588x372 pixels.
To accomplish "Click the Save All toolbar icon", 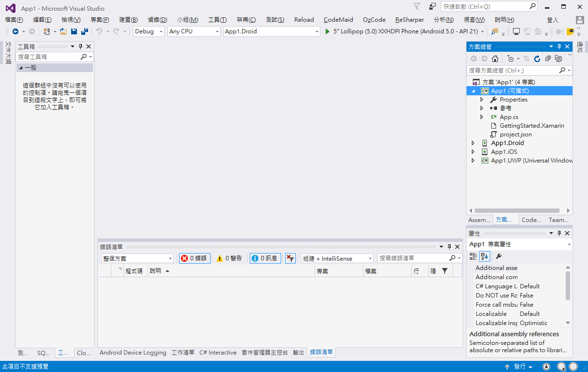I will [x=85, y=31].
